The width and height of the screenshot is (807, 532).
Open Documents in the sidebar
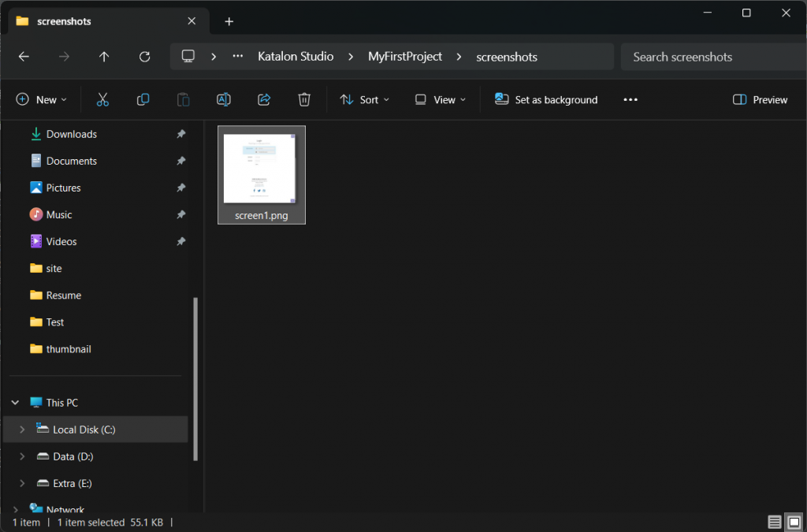coord(72,161)
